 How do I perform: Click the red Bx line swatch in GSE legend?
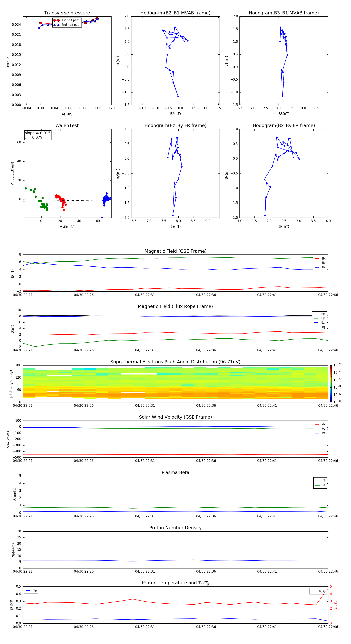click(317, 259)
